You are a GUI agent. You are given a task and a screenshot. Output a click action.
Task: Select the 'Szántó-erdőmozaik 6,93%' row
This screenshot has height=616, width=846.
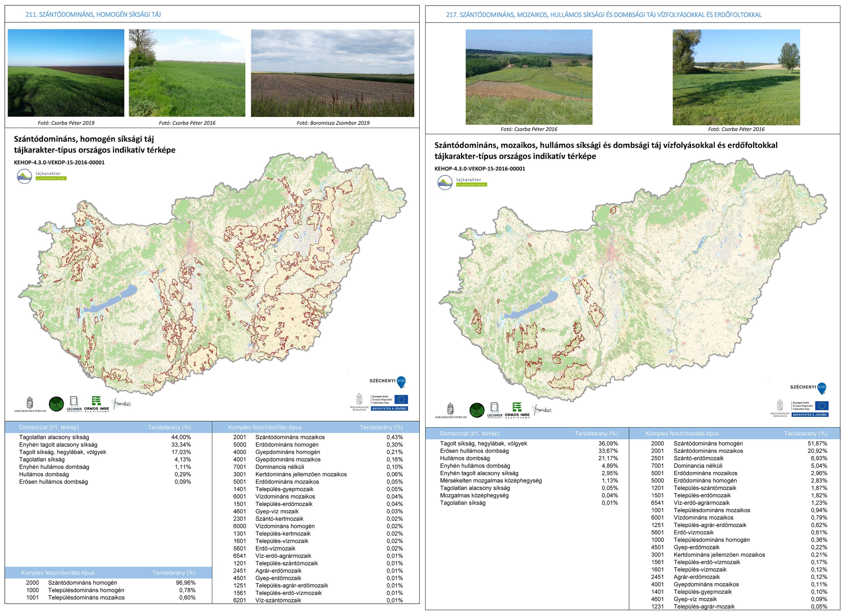tap(739, 459)
